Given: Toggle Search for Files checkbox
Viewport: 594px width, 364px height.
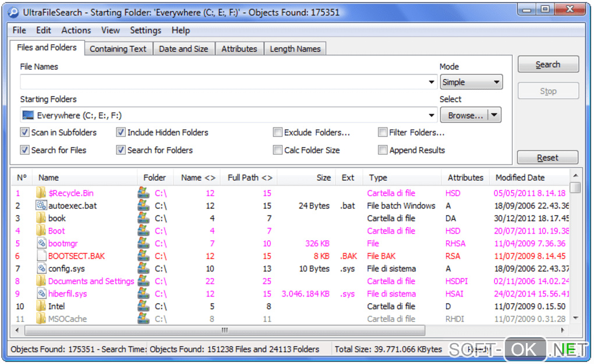Looking at the screenshot, I should [x=24, y=150].
